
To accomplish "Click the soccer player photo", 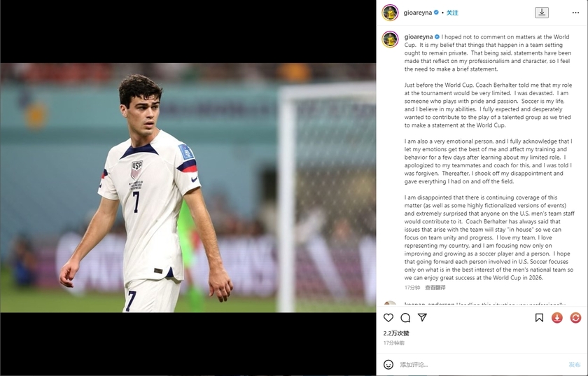I will 188,188.
